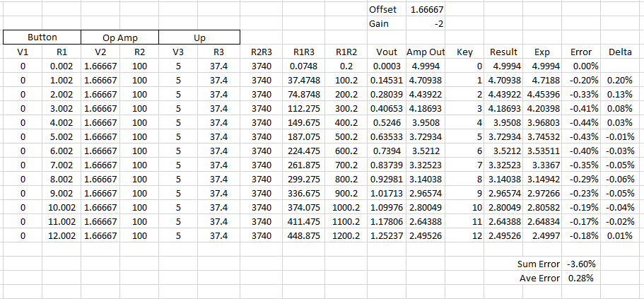Click the V3 column header cell
644x299 pixels.
178,52
